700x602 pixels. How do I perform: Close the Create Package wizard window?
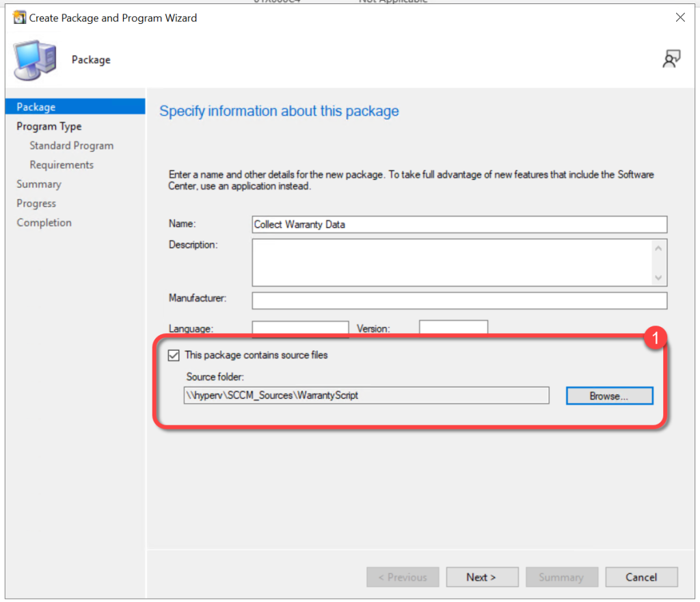coord(680,18)
